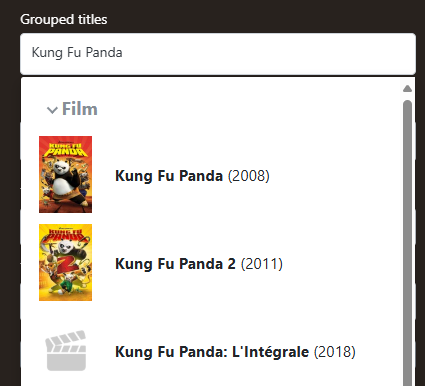Click the scrollbar up arrow icon
The image size is (425, 386).
click(407, 88)
